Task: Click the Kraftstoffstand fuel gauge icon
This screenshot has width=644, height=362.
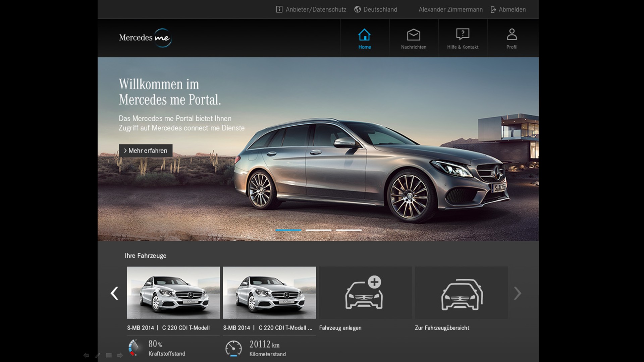Action: (x=134, y=348)
